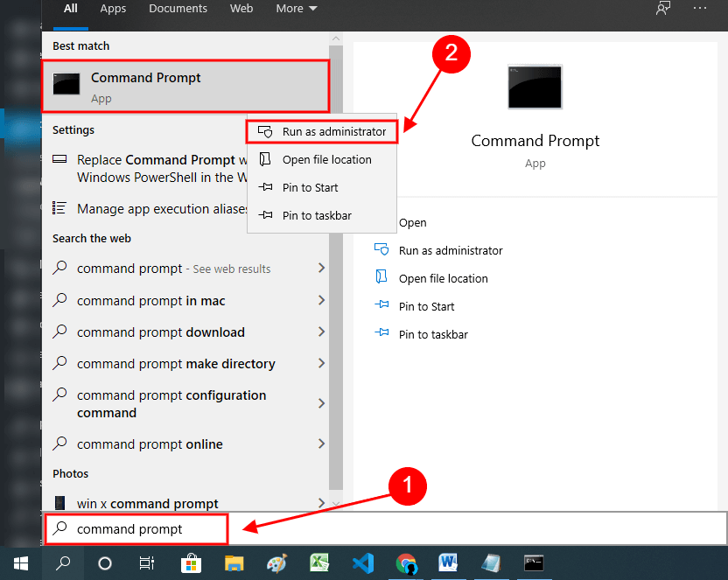
Task: Choose Open file location in context menu
Action: point(322,159)
